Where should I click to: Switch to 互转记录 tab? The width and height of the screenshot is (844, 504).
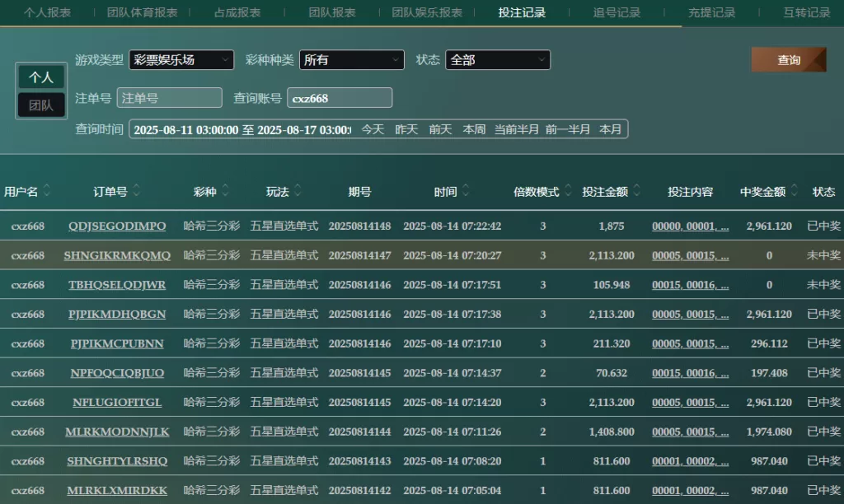(x=807, y=12)
